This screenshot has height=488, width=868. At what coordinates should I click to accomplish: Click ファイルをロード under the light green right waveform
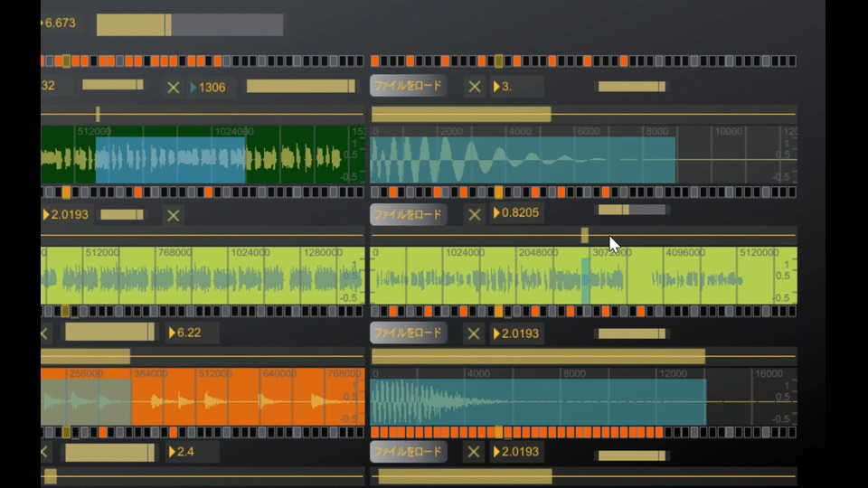[408, 333]
